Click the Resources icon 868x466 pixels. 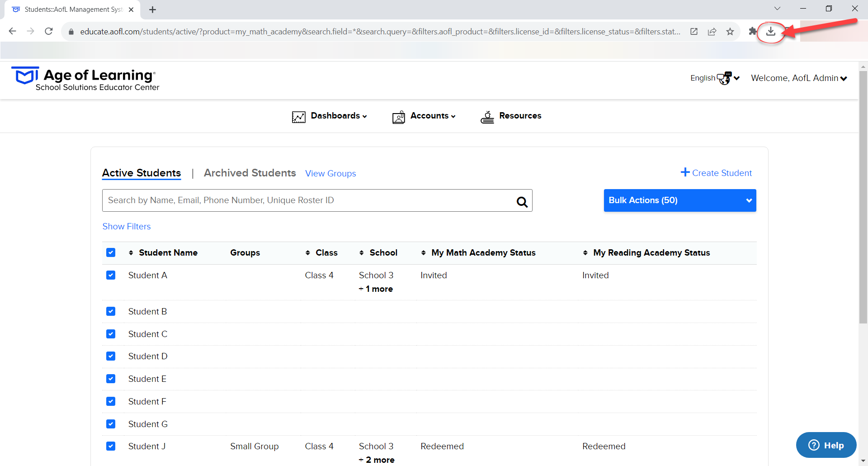coord(487,117)
